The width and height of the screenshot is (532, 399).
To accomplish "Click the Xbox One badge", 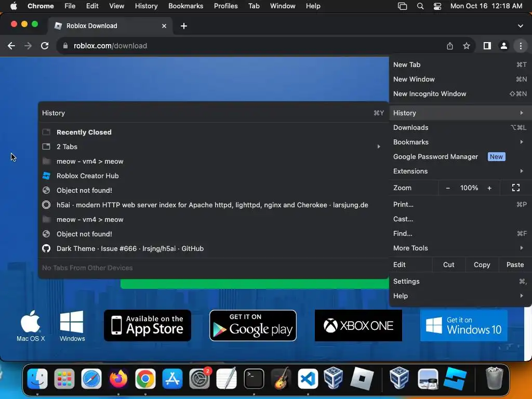I will (x=358, y=325).
